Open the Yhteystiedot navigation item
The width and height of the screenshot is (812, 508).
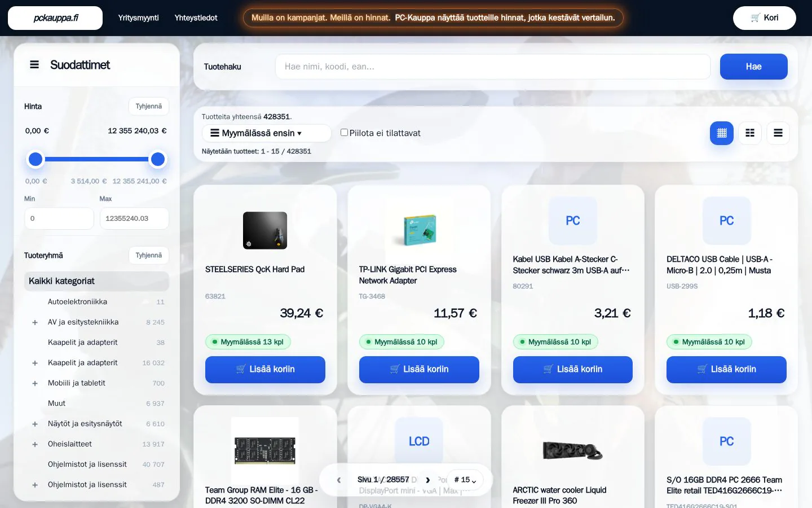pyautogui.click(x=196, y=18)
